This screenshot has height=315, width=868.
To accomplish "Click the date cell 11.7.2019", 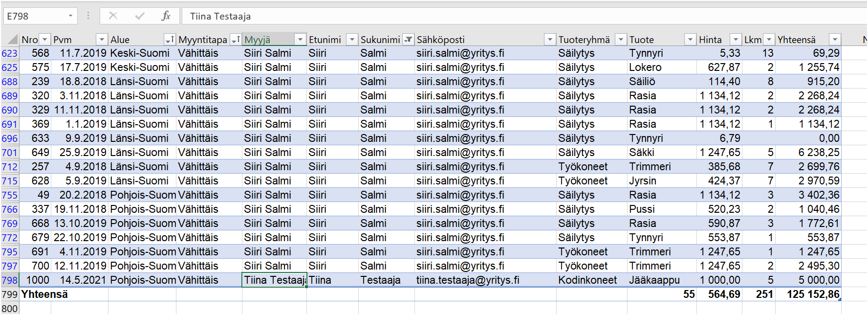I will tap(80, 53).
